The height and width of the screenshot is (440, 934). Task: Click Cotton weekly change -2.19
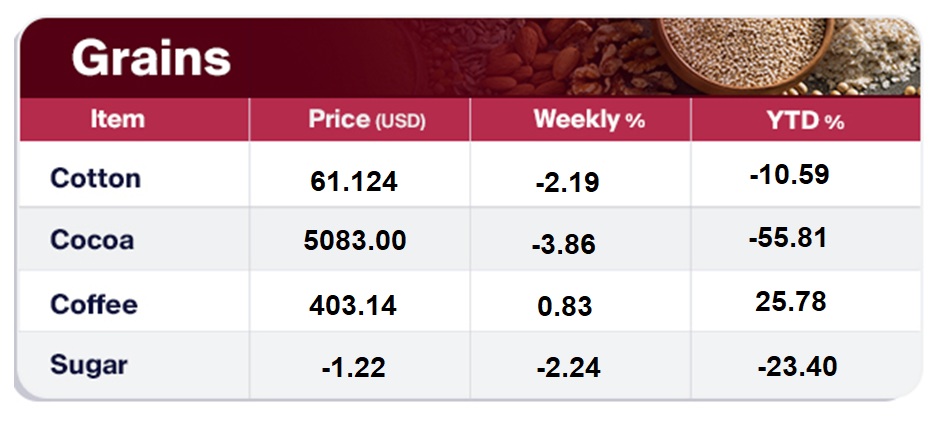pos(567,183)
